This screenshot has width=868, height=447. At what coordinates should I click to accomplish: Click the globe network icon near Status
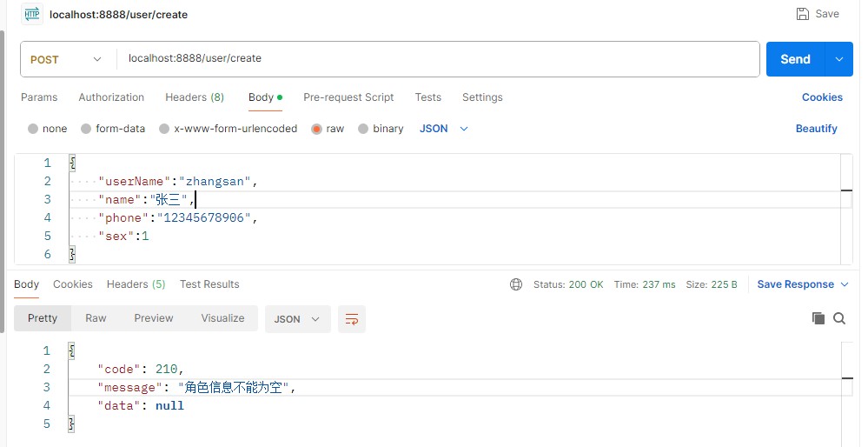coord(516,284)
